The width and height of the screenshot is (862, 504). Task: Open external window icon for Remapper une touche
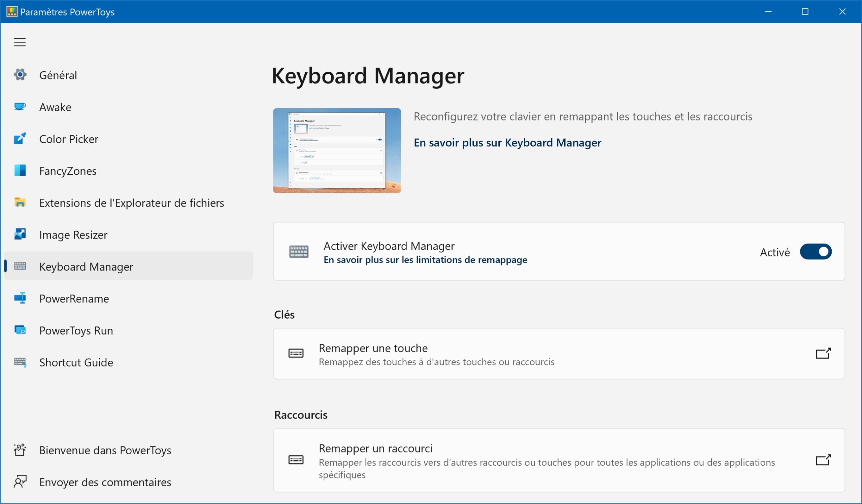[823, 353]
